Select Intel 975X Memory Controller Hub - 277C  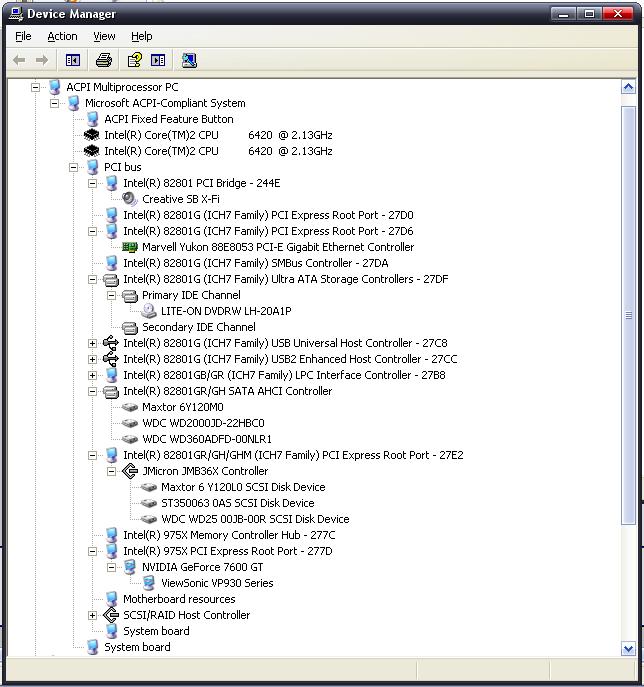229,535
